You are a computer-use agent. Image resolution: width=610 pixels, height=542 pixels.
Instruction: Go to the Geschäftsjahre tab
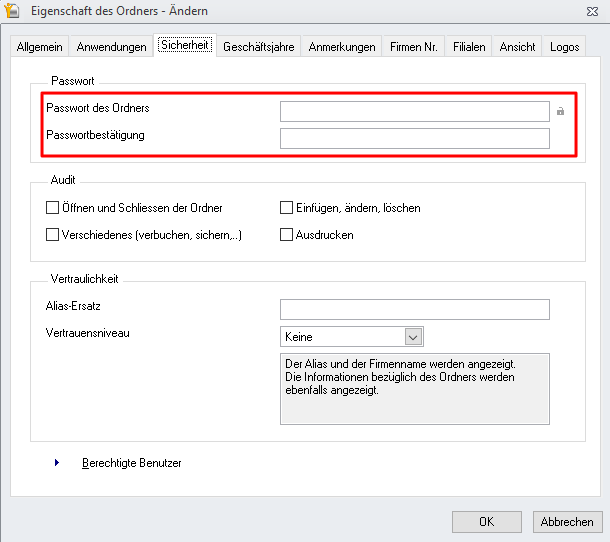[259, 47]
